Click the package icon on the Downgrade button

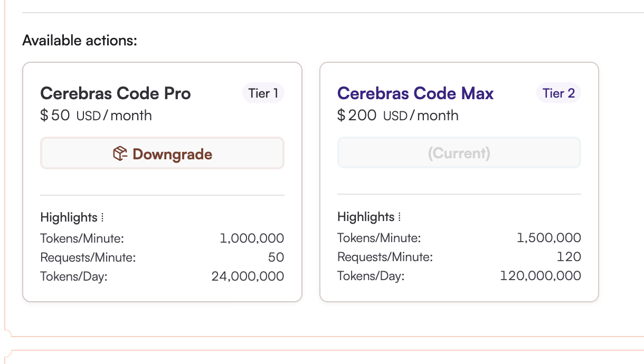(x=120, y=154)
